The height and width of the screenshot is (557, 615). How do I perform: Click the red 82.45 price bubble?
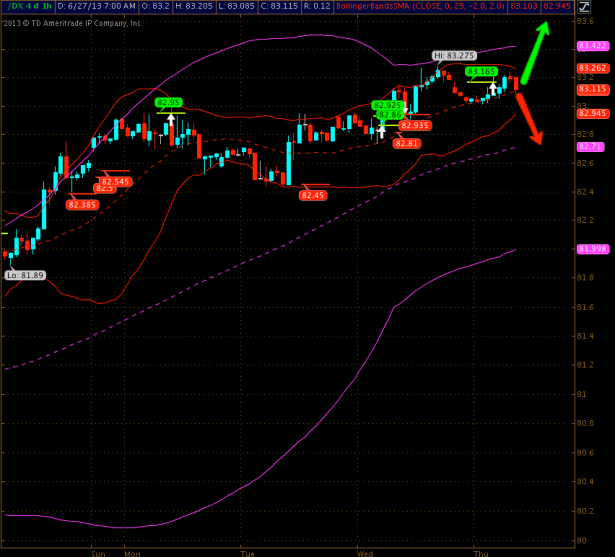(312, 195)
